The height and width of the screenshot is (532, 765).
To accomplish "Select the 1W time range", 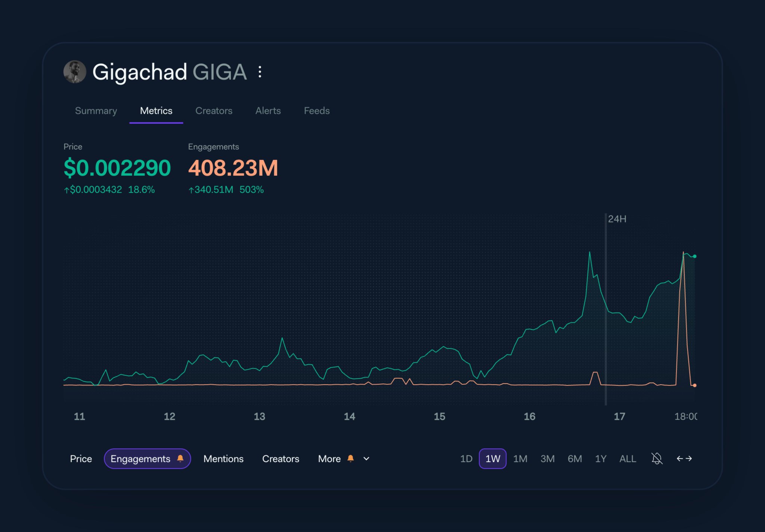I will (x=492, y=459).
